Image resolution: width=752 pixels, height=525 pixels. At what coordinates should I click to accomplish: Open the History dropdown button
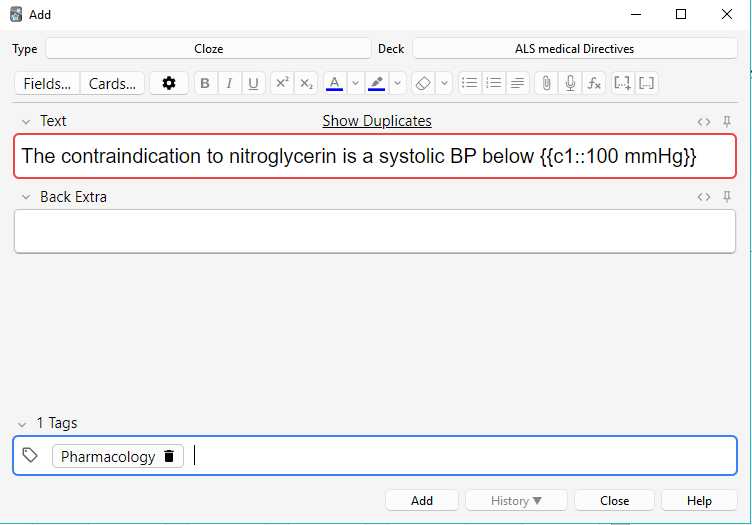[x=517, y=501]
